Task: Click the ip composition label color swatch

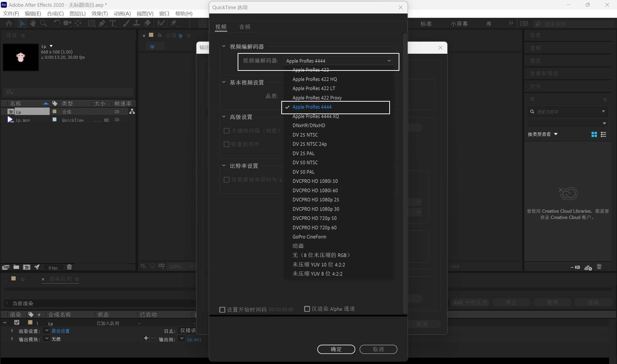Action: (x=54, y=112)
